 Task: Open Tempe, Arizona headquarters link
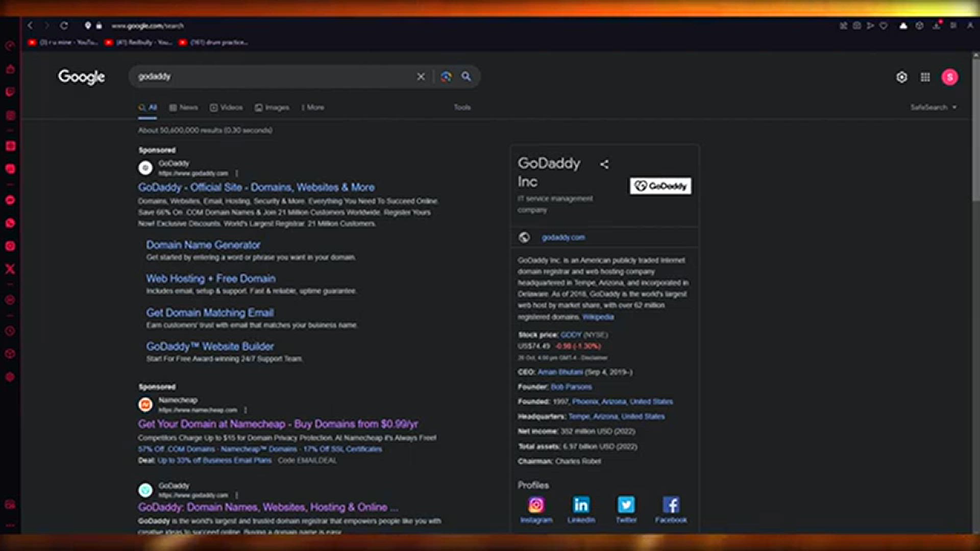(x=617, y=416)
